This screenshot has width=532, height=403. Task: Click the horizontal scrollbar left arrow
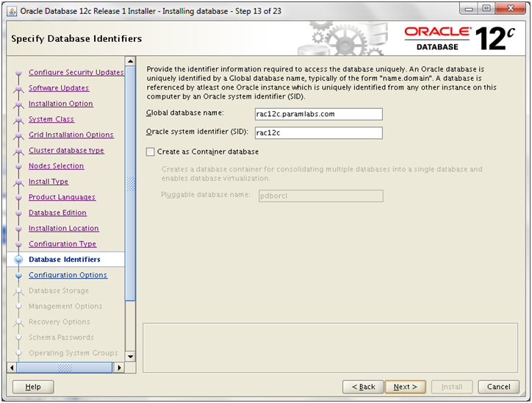point(12,368)
